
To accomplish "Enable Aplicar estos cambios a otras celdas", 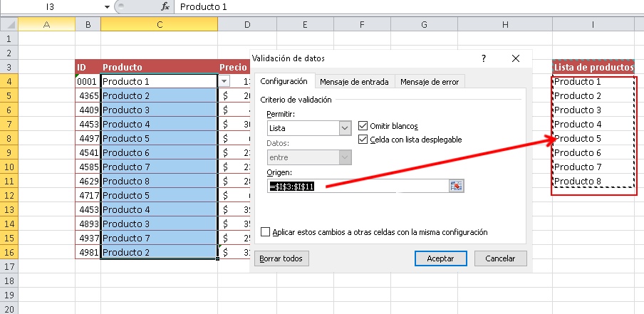I will 266,232.
